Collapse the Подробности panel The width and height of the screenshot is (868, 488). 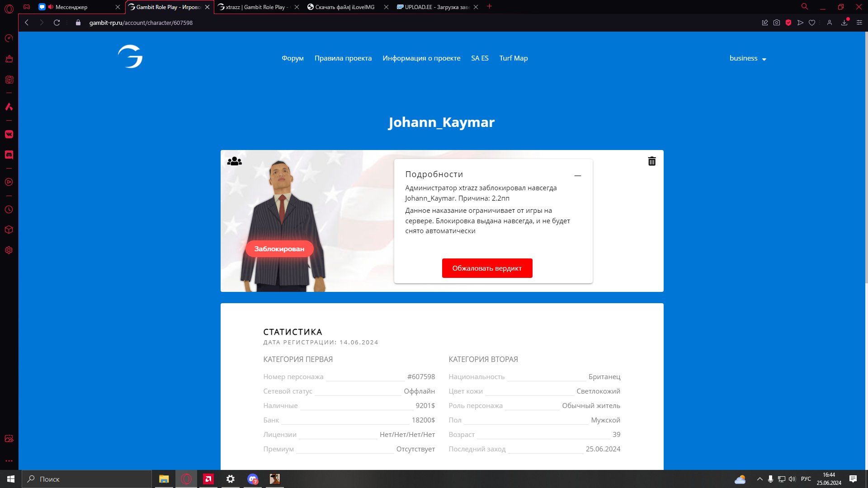(x=577, y=175)
